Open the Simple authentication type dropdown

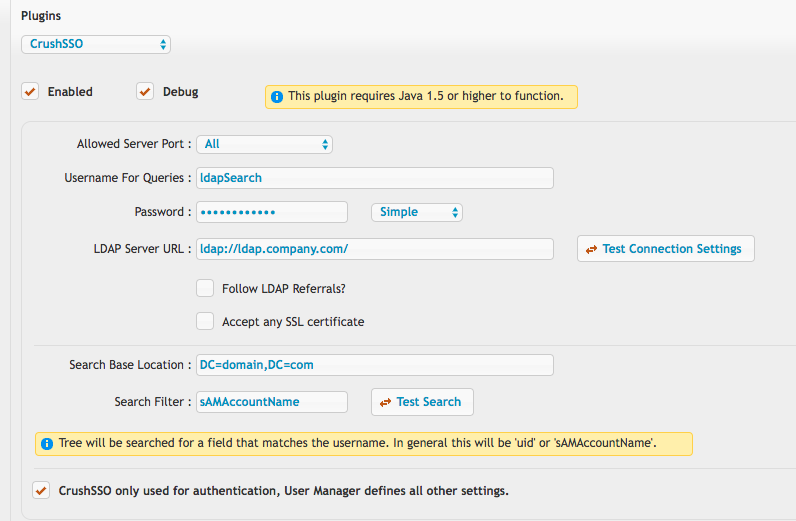(417, 212)
